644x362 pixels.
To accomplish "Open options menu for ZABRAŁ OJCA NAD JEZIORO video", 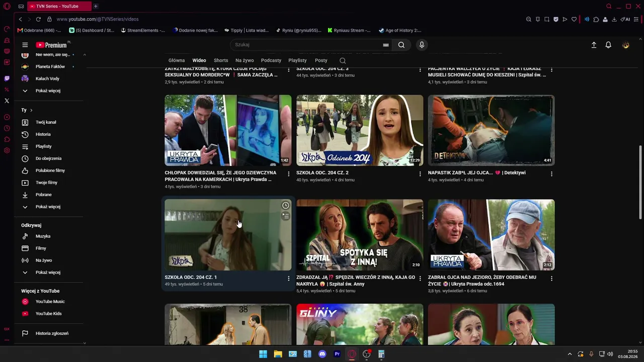I will (551, 279).
